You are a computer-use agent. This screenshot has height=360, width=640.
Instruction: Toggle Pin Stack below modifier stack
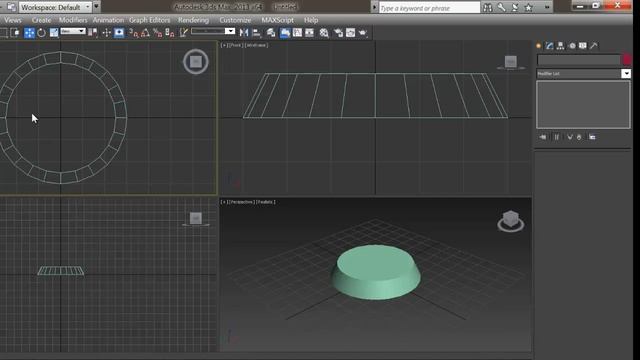pos(543,137)
